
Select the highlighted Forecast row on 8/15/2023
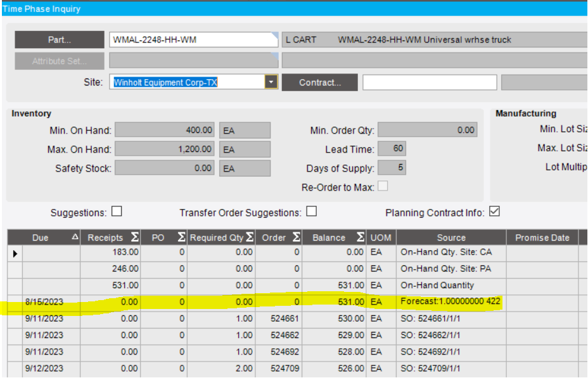pos(293,302)
